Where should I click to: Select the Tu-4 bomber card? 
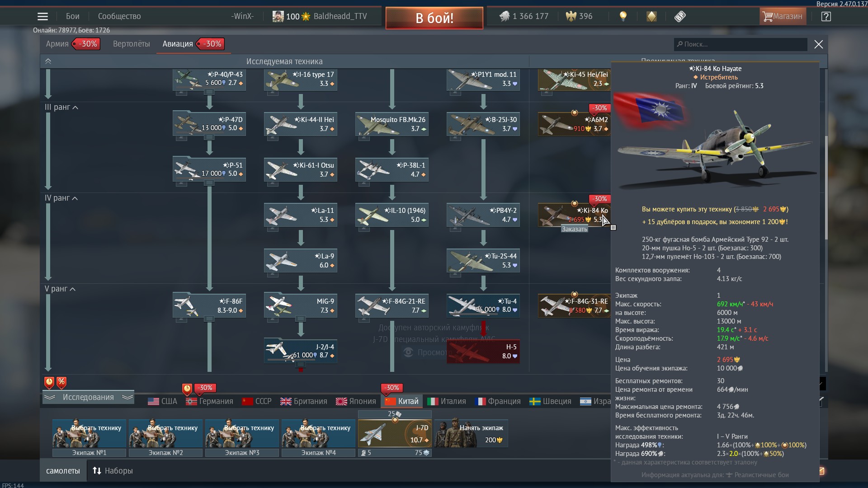coord(483,305)
